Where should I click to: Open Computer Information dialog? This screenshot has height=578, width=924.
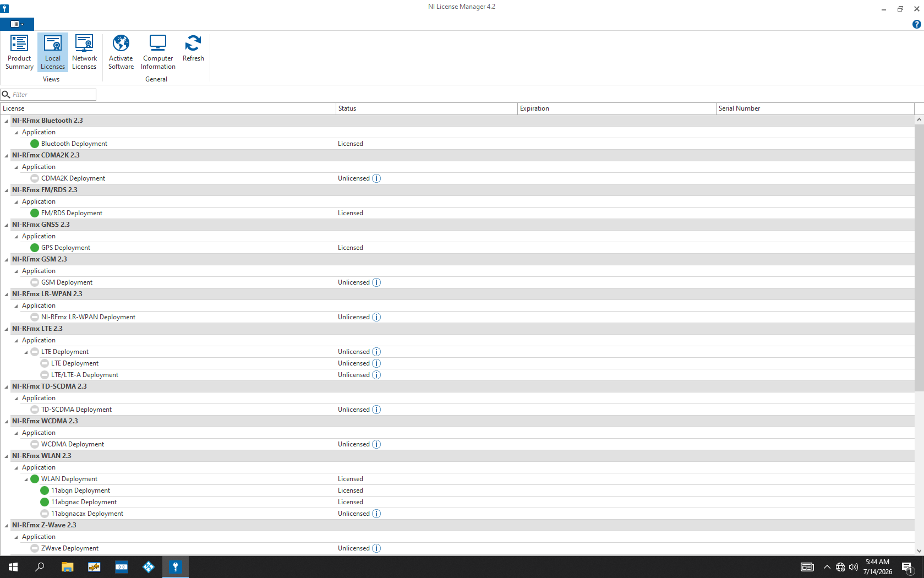pos(158,52)
